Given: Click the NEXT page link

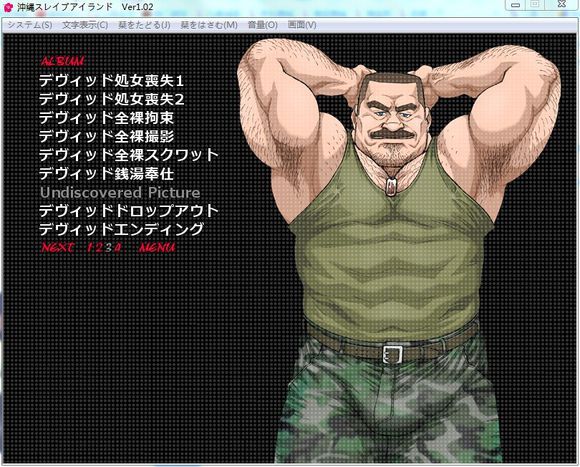Looking at the screenshot, I should pyautogui.click(x=57, y=247).
